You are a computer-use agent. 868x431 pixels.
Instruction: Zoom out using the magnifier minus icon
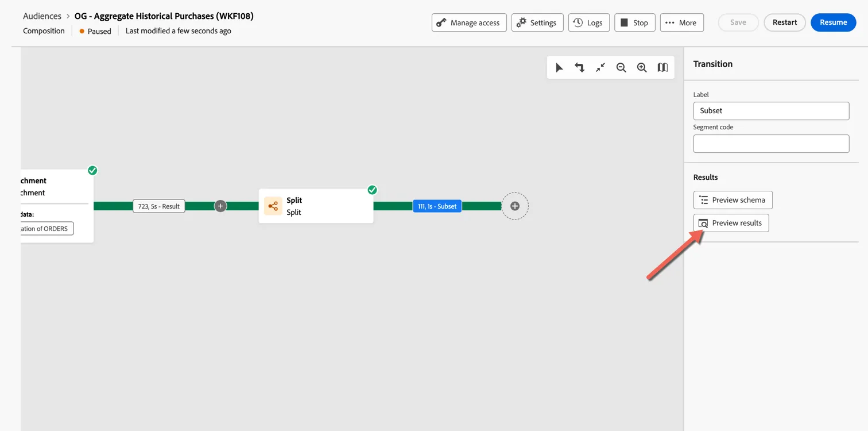pyautogui.click(x=621, y=68)
